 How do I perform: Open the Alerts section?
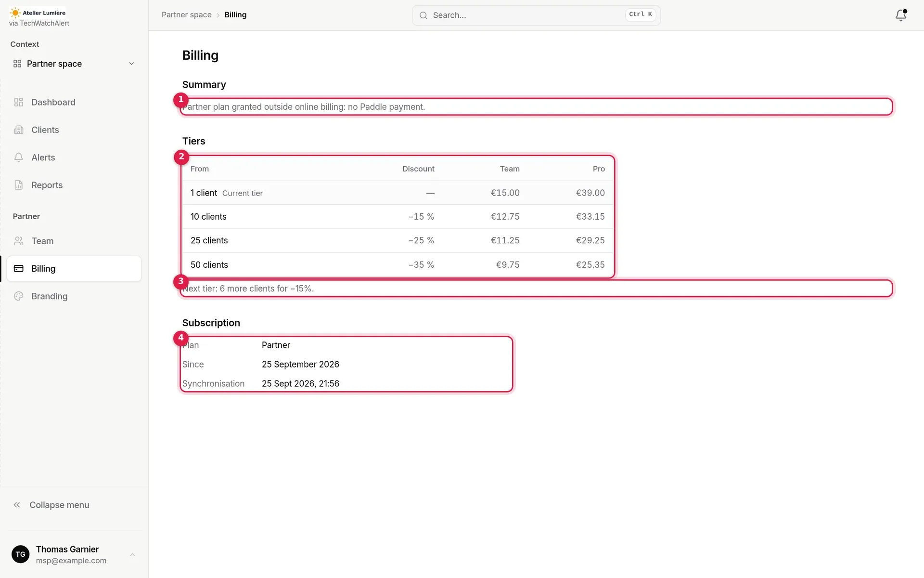(74, 158)
